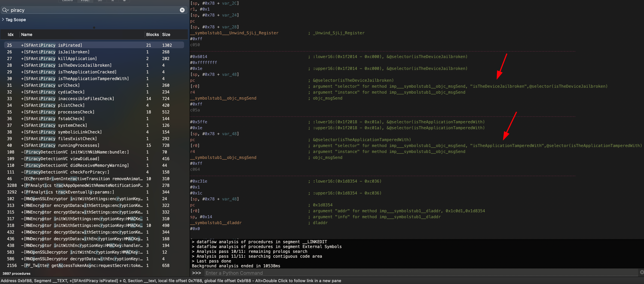Select +[SFAntiPiracy fstabCheck] procedure
The image size is (644, 284).
coord(94,119)
